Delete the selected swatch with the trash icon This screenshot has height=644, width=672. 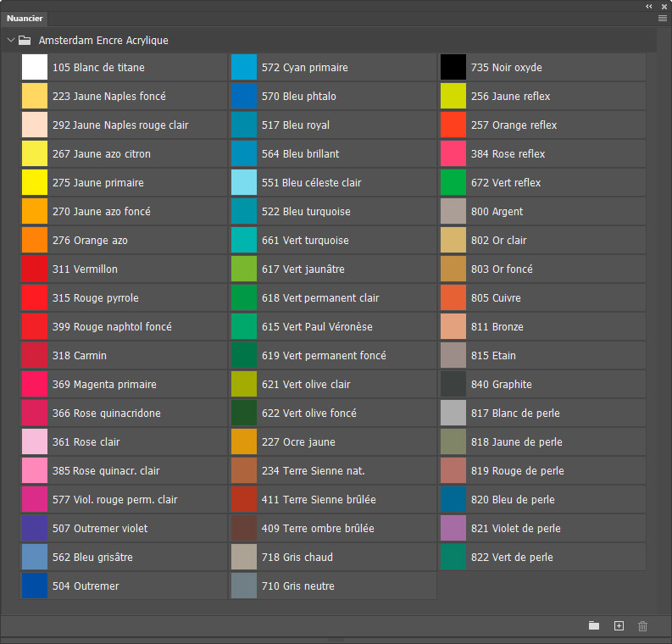click(x=642, y=626)
